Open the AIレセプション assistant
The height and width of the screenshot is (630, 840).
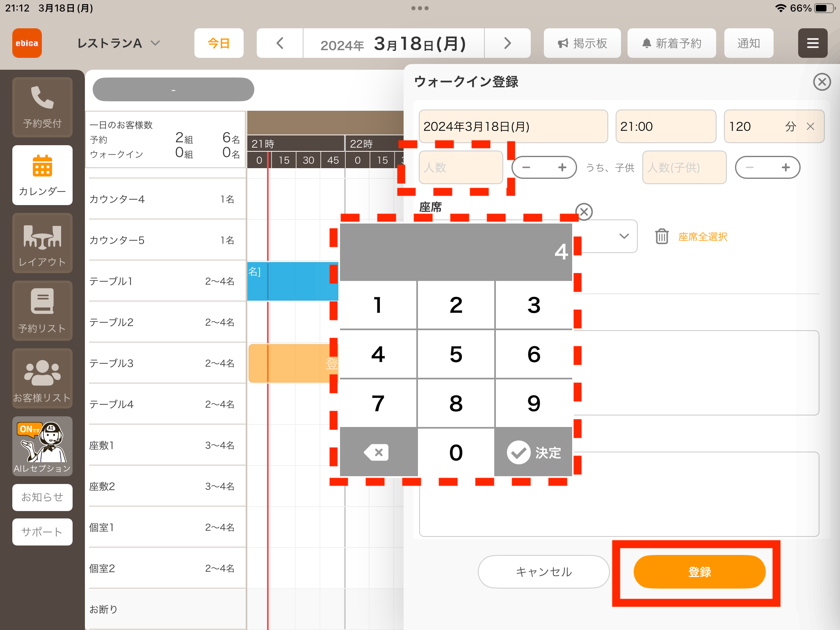42,446
